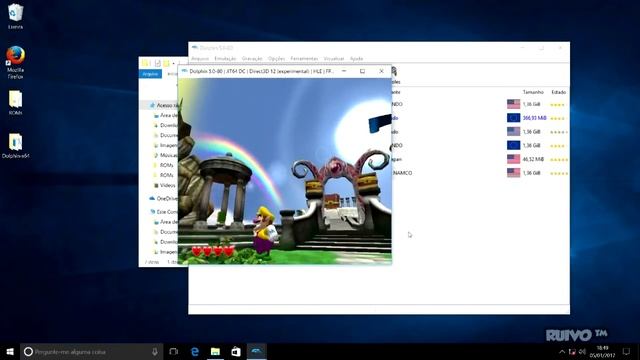
Task: Open Músicas in Explorer navigation pane
Action: (x=166, y=155)
